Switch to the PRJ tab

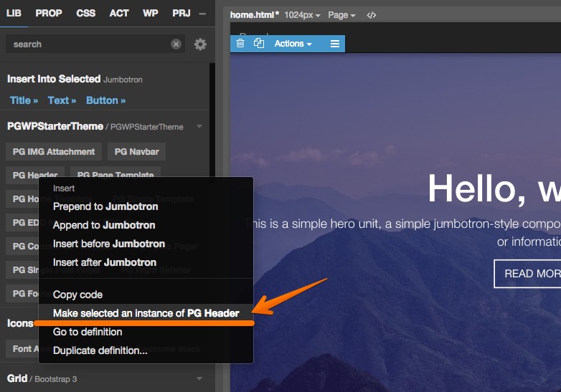coord(181,13)
